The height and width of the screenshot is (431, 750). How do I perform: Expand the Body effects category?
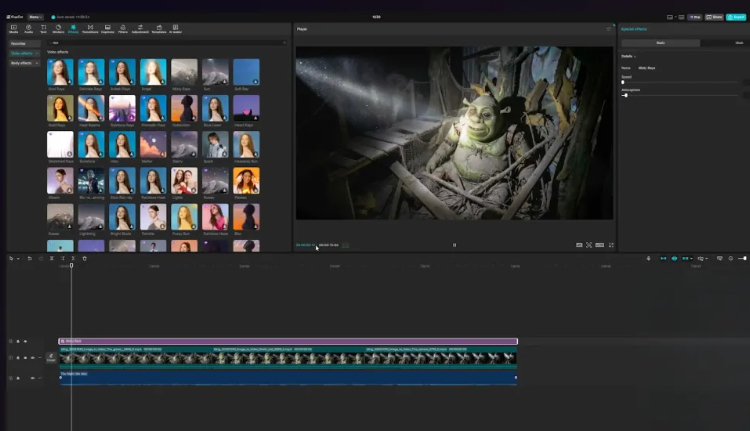23,63
